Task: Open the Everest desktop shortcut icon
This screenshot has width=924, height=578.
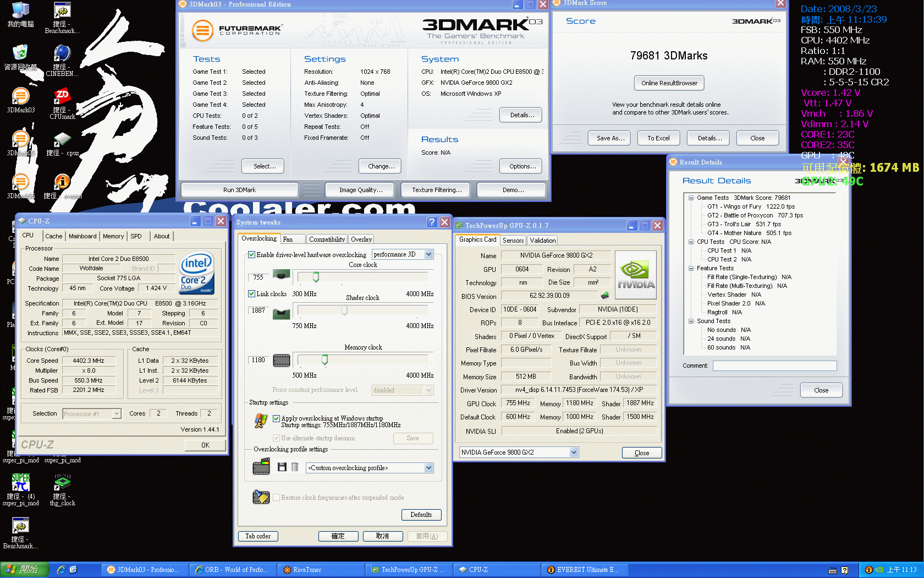Action: [62, 182]
